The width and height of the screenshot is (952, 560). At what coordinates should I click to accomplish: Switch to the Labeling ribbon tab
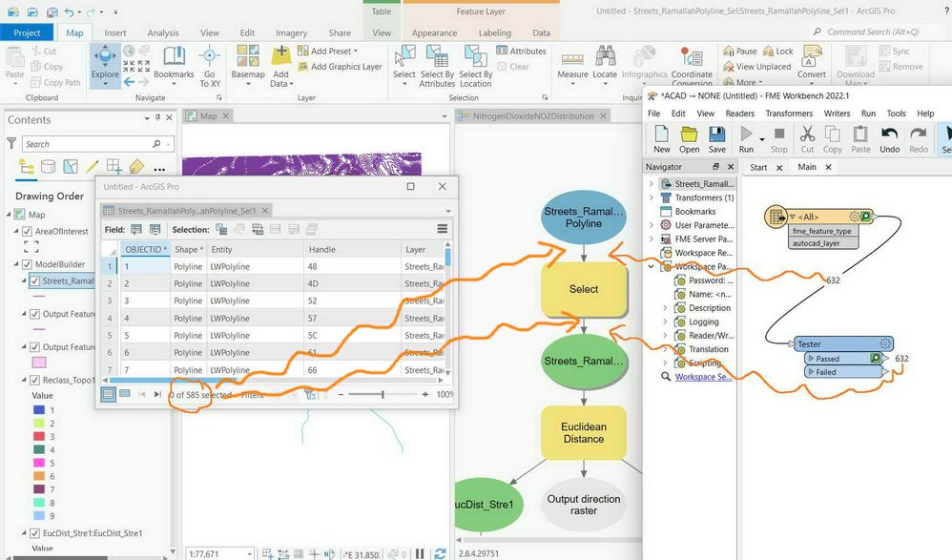click(x=495, y=32)
